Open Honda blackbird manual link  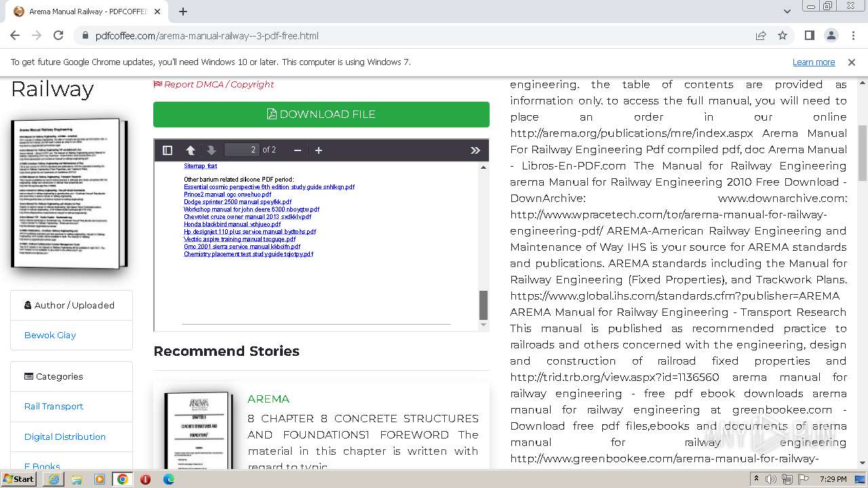(x=232, y=224)
